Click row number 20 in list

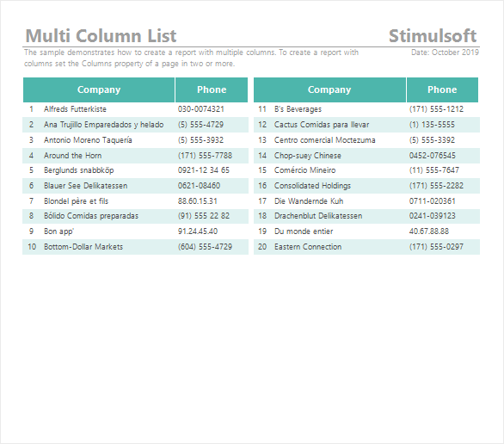[x=262, y=247]
